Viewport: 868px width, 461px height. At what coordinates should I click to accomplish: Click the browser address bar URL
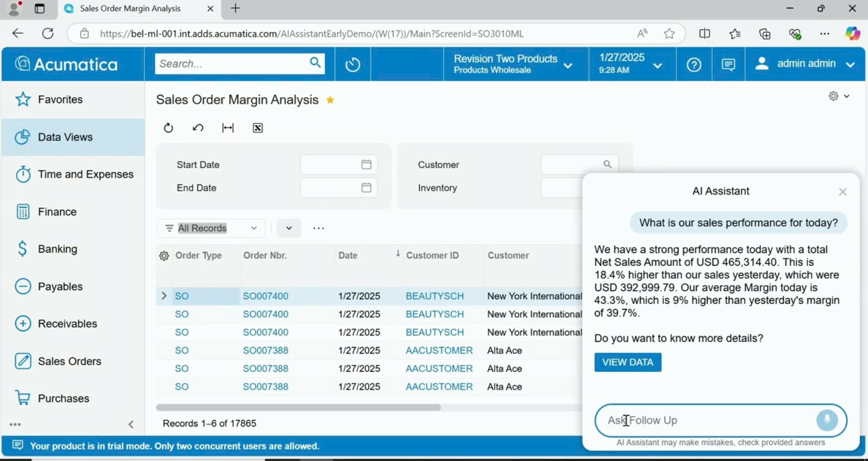point(312,34)
